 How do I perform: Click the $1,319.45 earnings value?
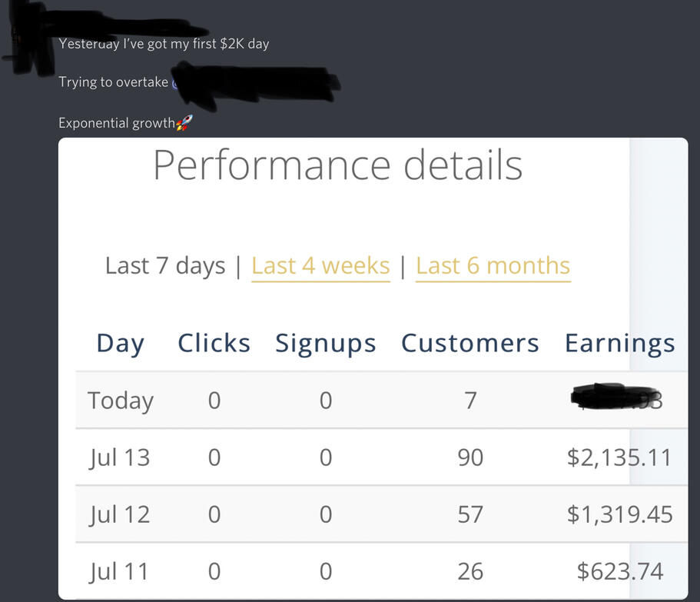[x=619, y=514]
